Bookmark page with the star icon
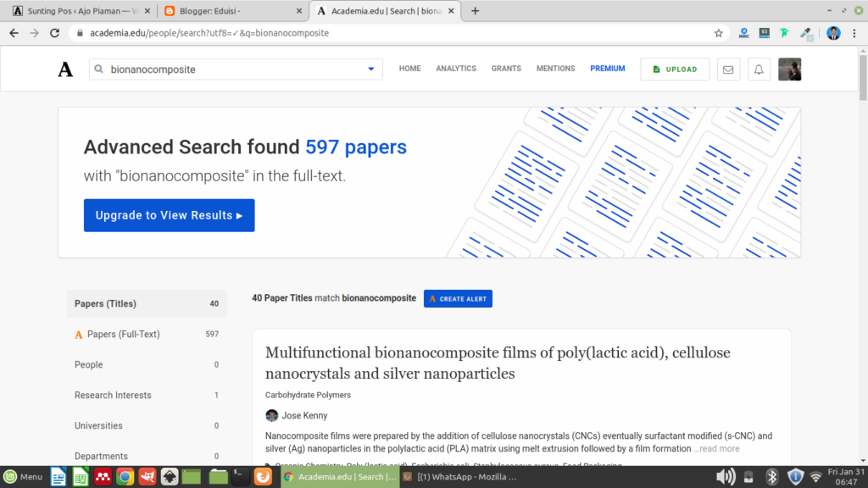The height and width of the screenshot is (488, 868). pyautogui.click(x=719, y=33)
